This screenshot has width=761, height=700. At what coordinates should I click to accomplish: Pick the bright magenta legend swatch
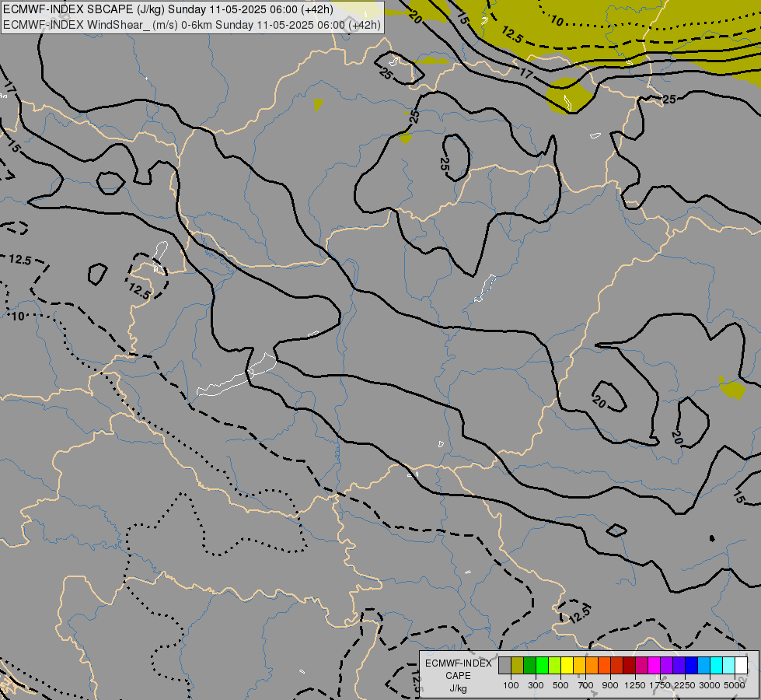(x=654, y=666)
